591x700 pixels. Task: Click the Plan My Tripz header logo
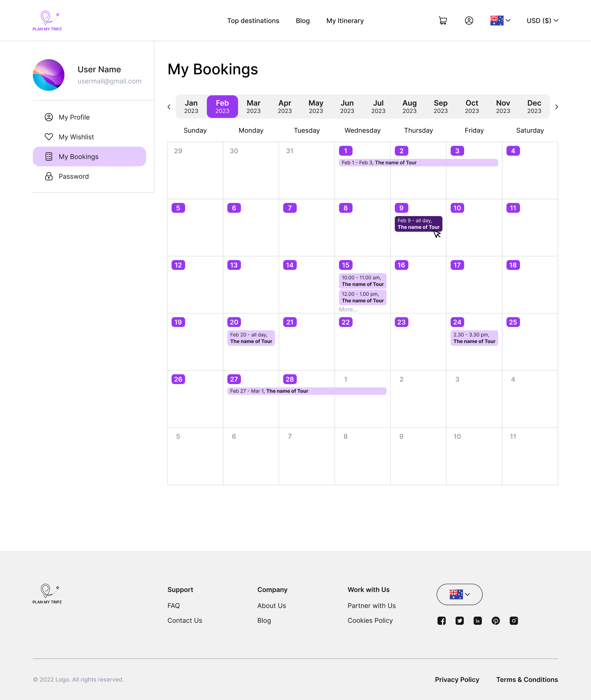tap(47, 21)
